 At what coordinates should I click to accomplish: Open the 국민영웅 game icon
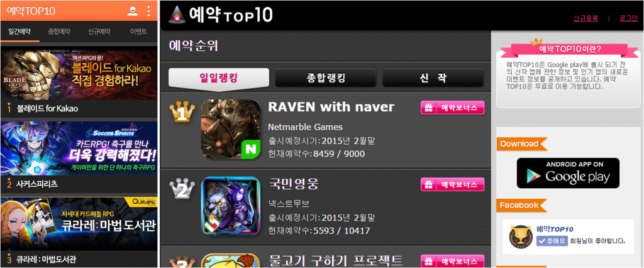(x=231, y=206)
